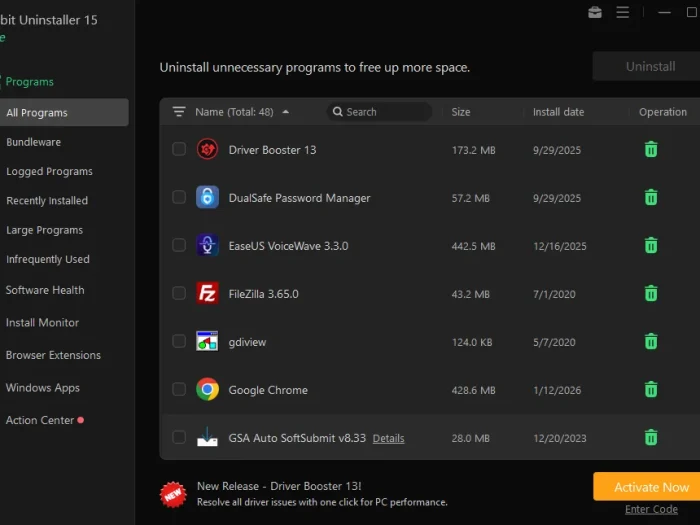700x525 pixels.
Task: Click the red NEW badge icon
Action: (173, 495)
